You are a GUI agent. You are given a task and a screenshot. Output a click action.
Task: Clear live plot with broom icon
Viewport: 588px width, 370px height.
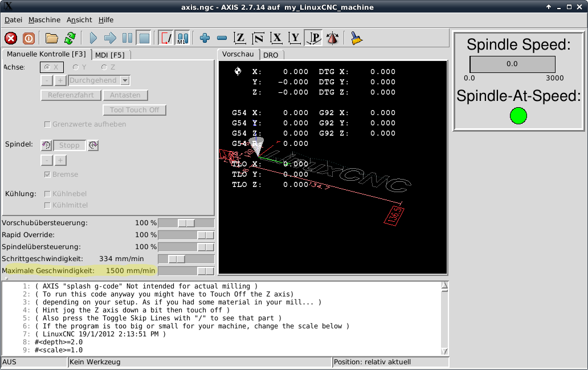tap(356, 38)
